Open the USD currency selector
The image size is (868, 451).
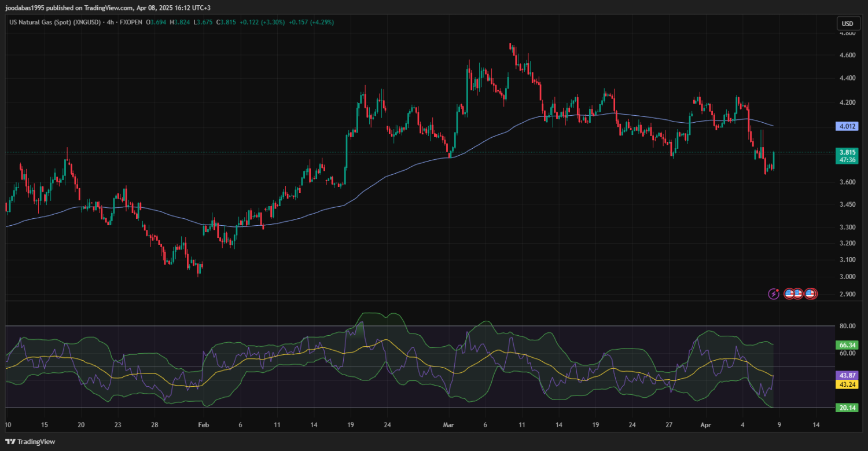pyautogui.click(x=847, y=24)
